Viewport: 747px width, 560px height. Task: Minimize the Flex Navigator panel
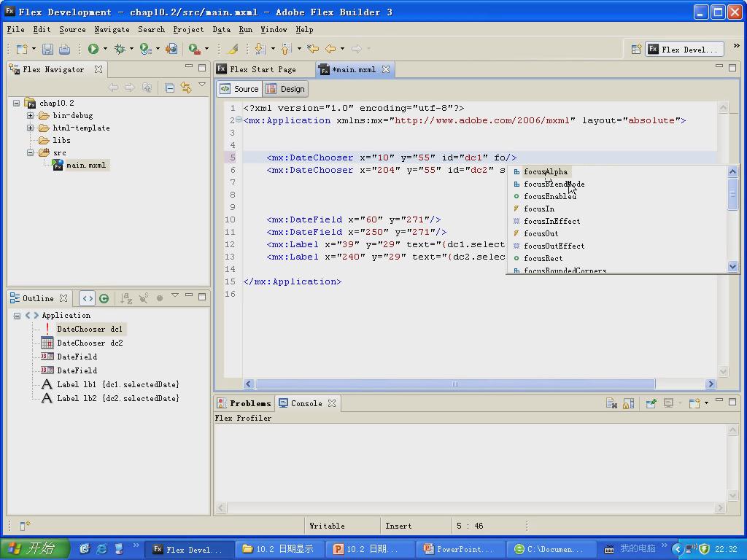click(x=189, y=66)
